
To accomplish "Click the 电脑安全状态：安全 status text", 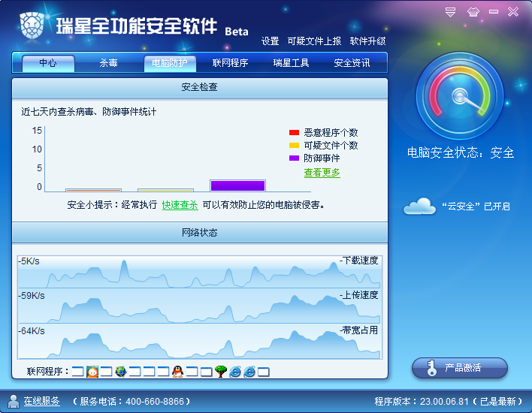I will [x=461, y=153].
